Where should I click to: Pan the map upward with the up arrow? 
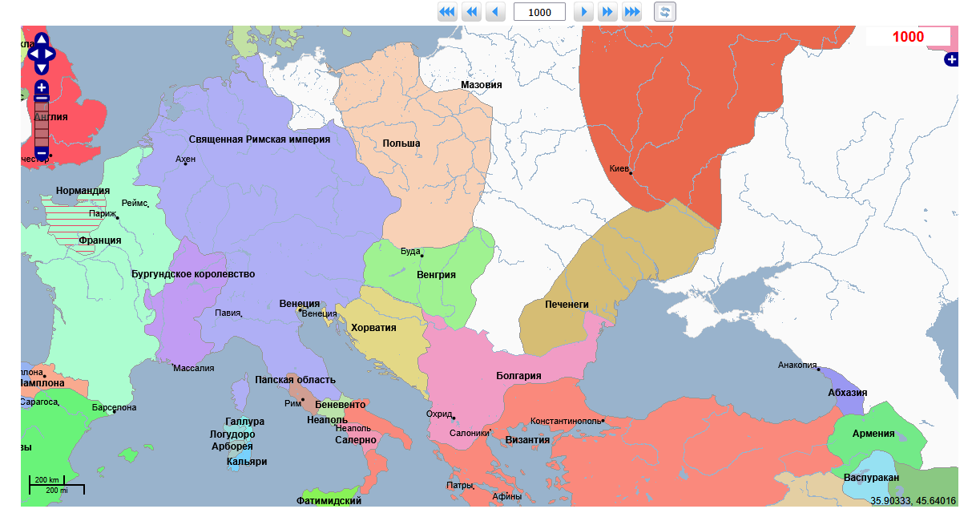point(42,39)
